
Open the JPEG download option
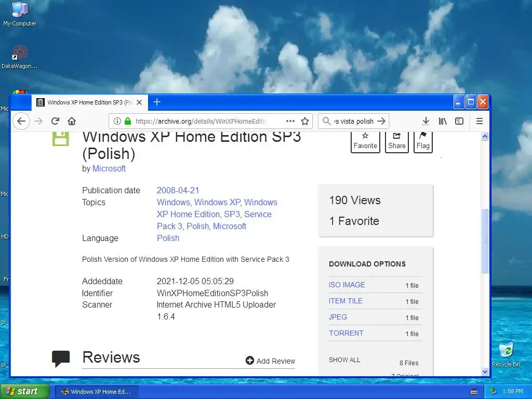point(338,317)
